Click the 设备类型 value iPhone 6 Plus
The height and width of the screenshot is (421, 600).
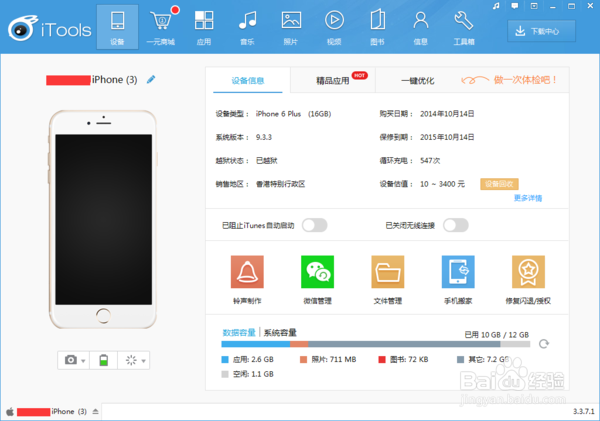coord(278,114)
